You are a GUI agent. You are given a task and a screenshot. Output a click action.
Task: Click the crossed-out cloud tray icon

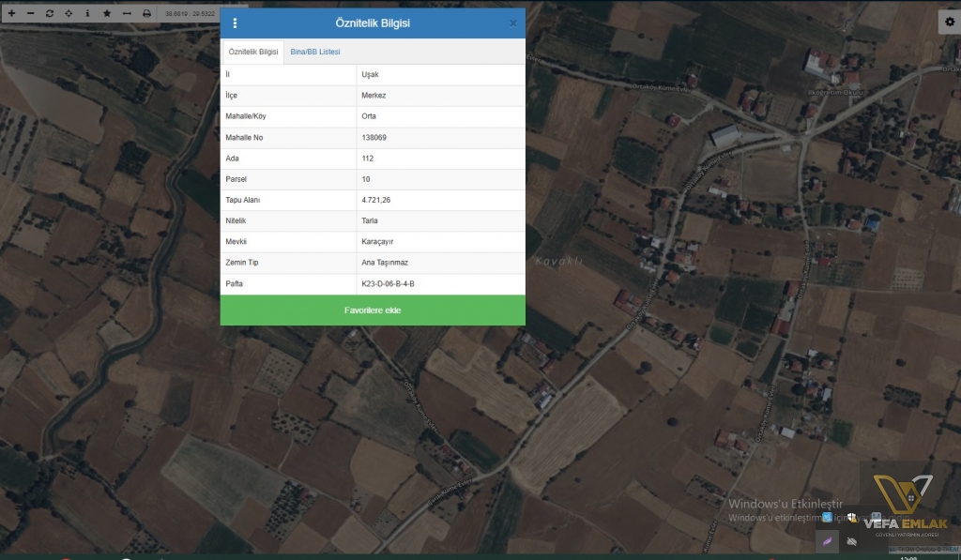click(851, 541)
